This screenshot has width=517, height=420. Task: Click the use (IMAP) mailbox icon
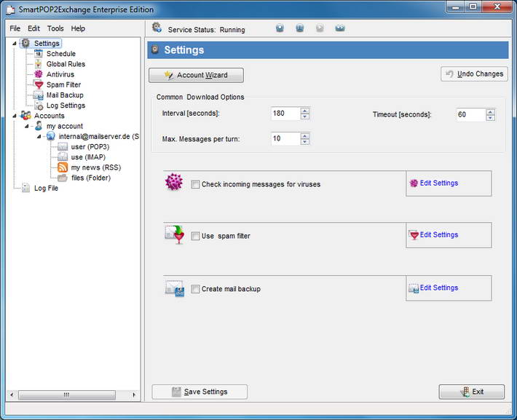click(63, 157)
